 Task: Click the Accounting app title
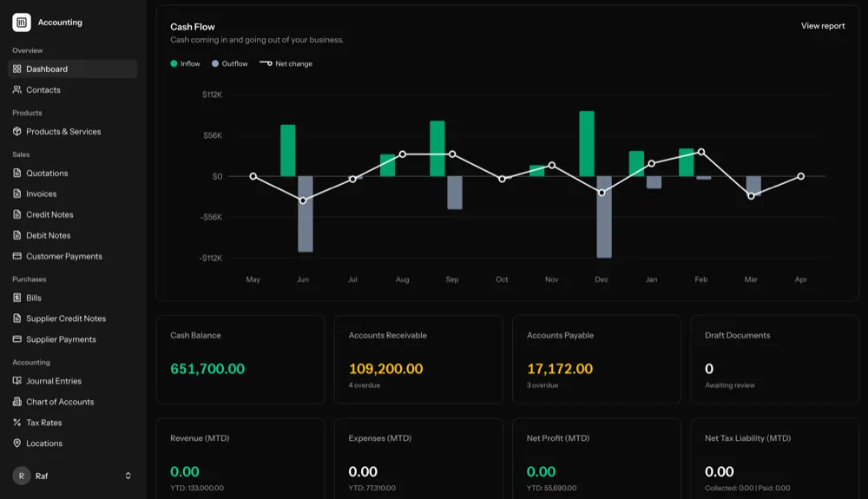[x=60, y=22]
